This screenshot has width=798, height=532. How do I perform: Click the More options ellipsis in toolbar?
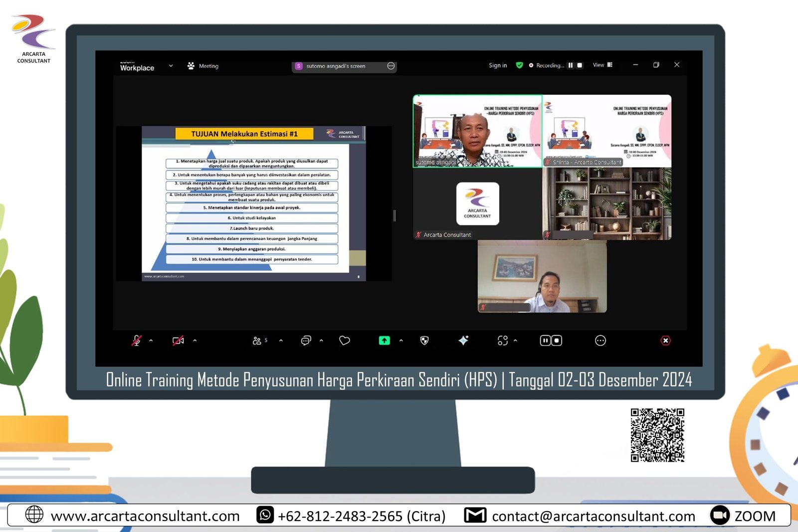[x=600, y=341]
